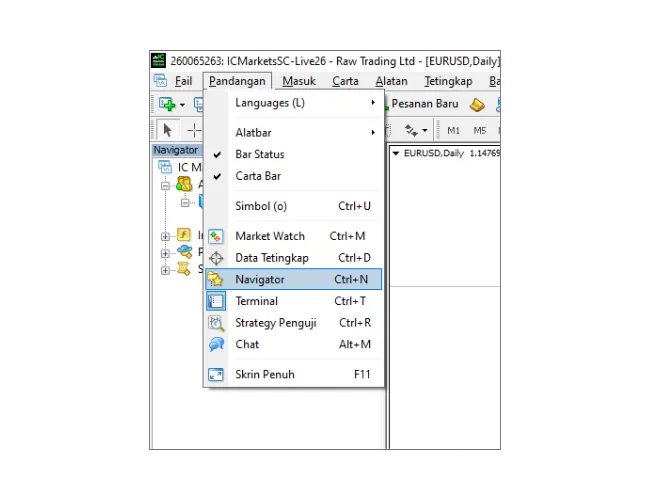Click the Terminal icon in menu
The width and height of the screenshot is (650, 500).
(x=216, y=301)
